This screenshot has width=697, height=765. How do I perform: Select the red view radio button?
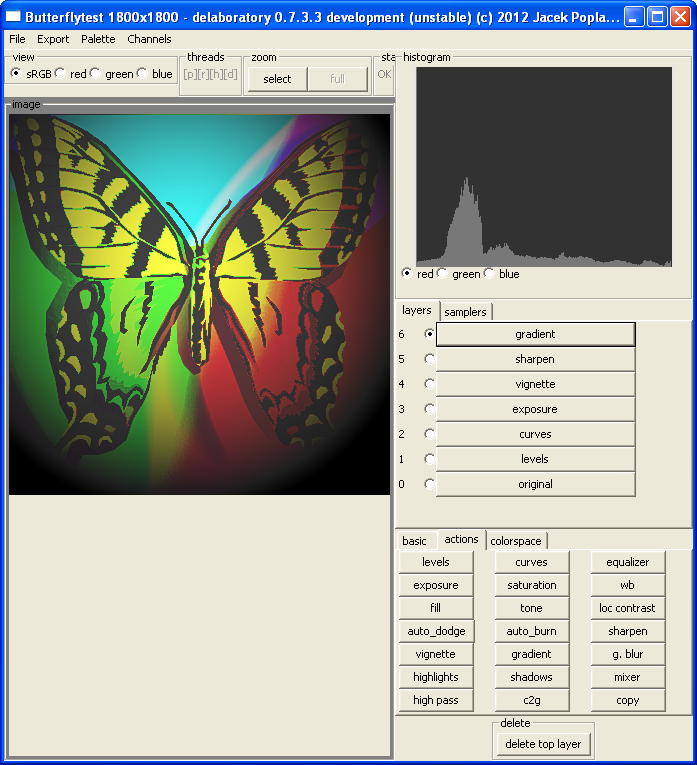[x=60, y=74]
